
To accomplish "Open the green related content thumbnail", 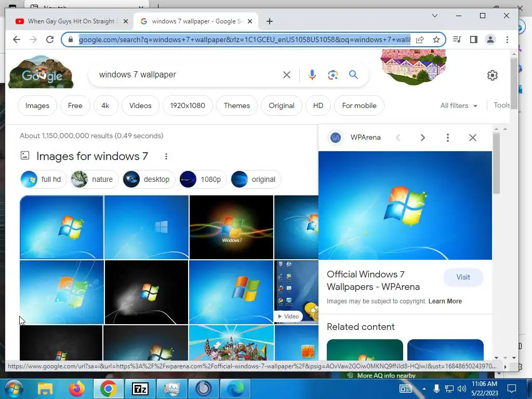I will pos(365,350).
